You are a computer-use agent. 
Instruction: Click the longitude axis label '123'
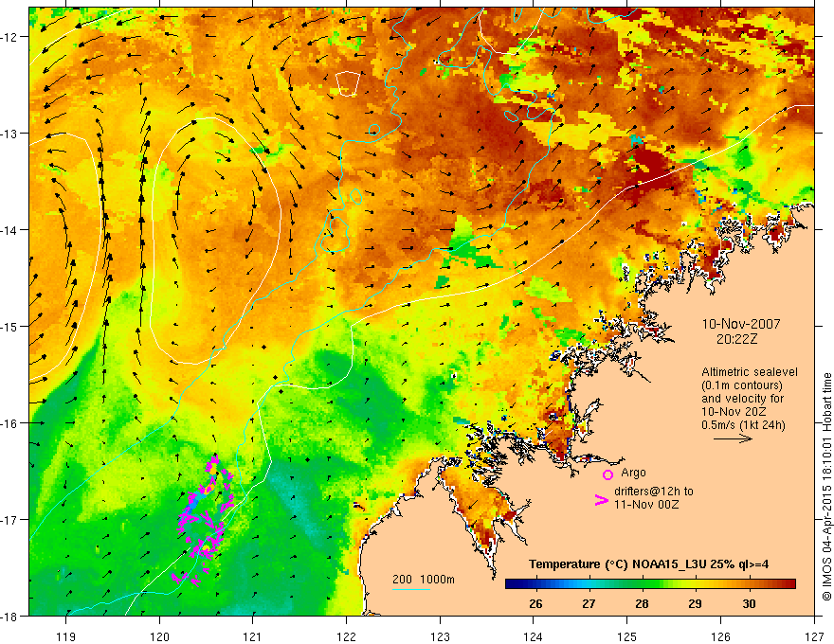click(440, 636)
